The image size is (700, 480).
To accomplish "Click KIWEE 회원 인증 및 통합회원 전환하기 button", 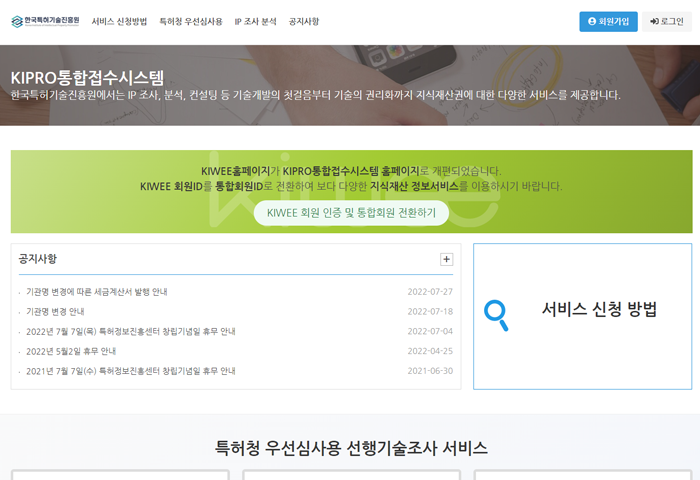I will (351, 213).
